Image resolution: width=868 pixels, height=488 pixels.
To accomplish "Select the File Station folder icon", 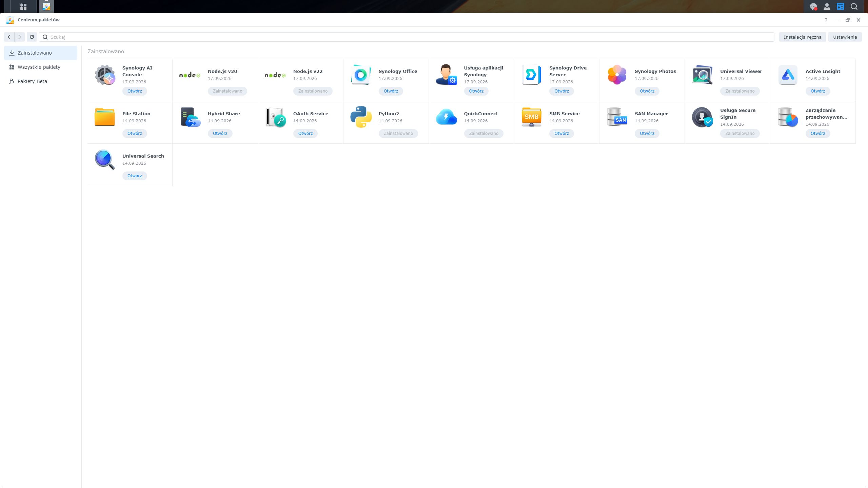I will click(105, 117).
